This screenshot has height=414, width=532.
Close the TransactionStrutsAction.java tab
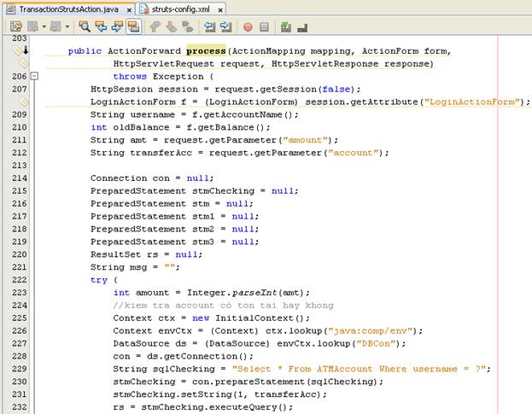(129, 10)
